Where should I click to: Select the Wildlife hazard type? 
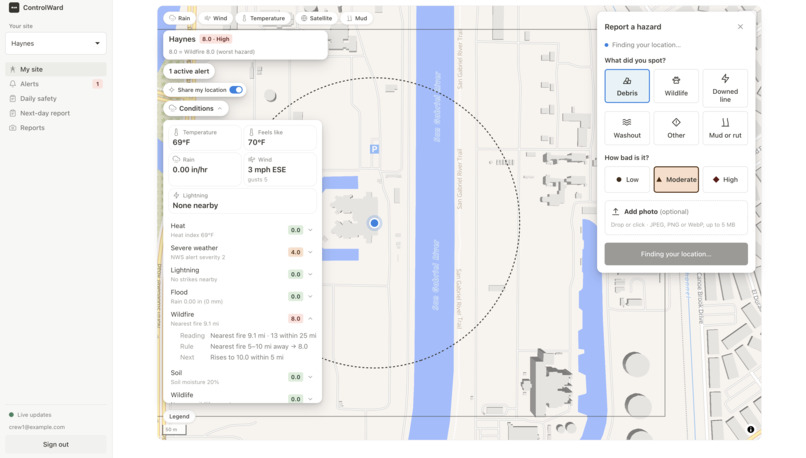[676, 86]
